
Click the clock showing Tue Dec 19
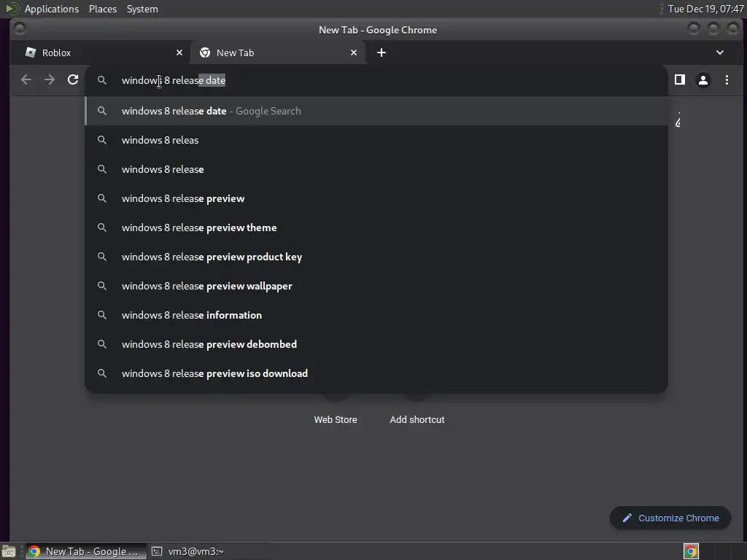pyautogui.click(x=705, y=9)
